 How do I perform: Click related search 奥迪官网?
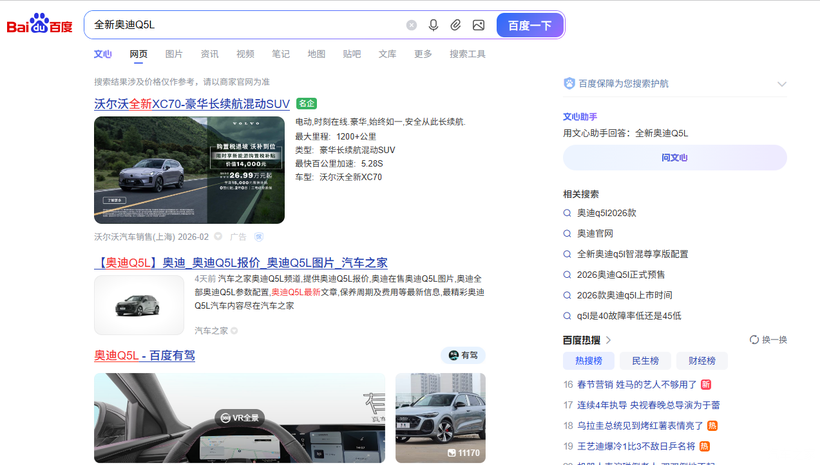[595, 233]
